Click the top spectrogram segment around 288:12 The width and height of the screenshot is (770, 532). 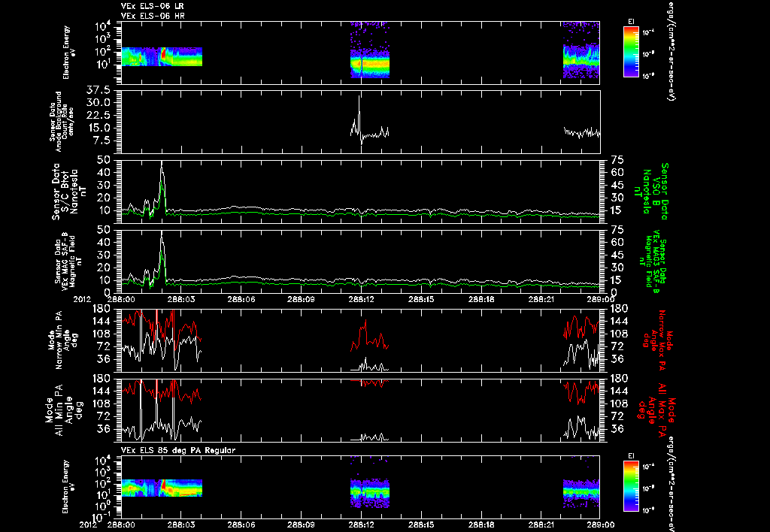(370, 50)
